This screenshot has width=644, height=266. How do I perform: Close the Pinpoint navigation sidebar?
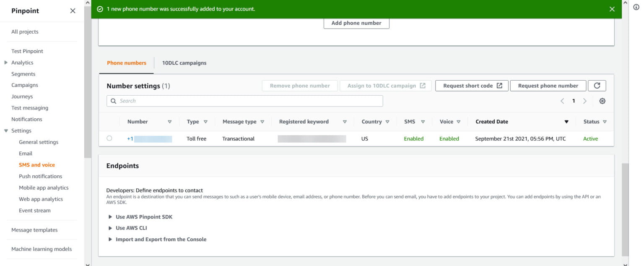click(x=73, y=11)
